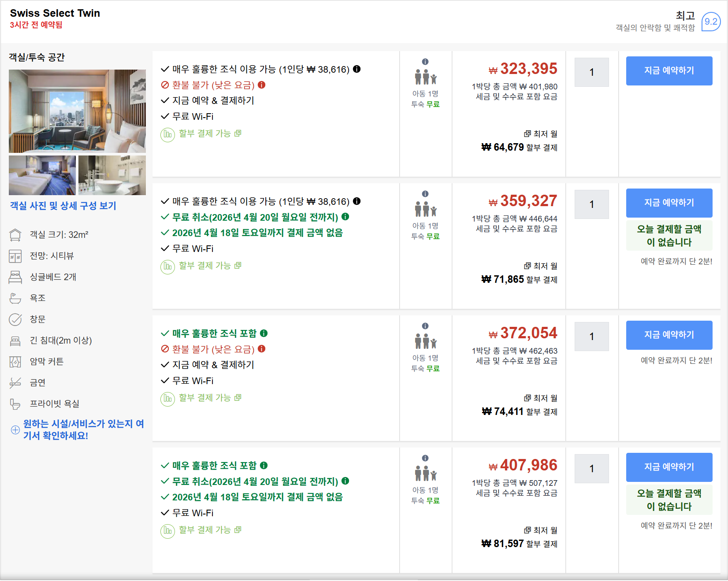Click installment payment icon in ₩407,986 row
The height and width of the screenshot is (581, 728).
167,531
